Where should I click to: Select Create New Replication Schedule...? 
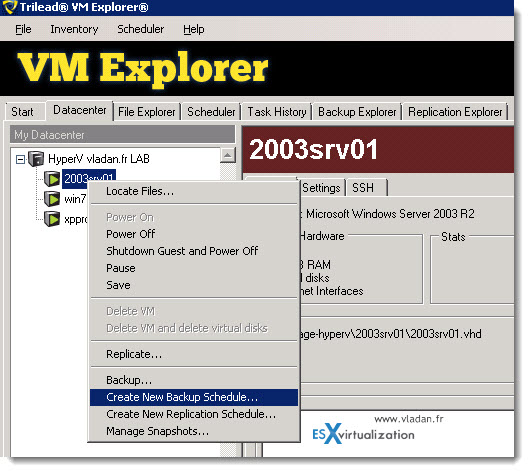194,414
